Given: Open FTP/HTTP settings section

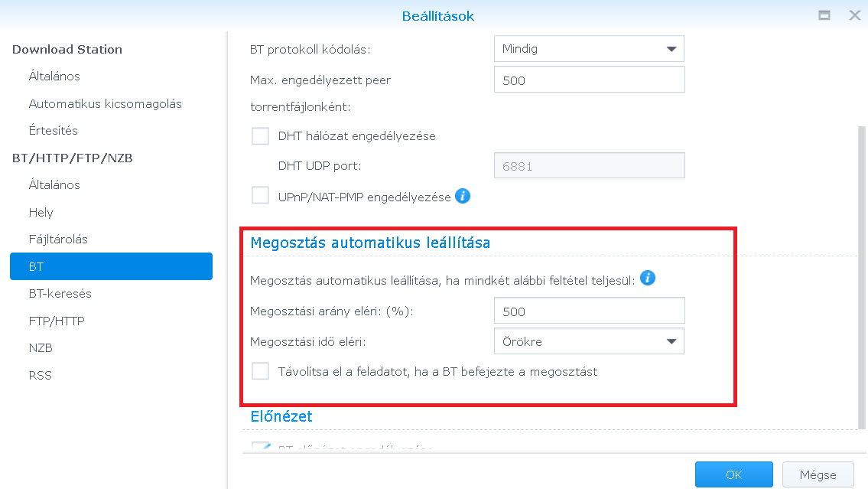Looking at the screenshot, I should pos(57,321).
